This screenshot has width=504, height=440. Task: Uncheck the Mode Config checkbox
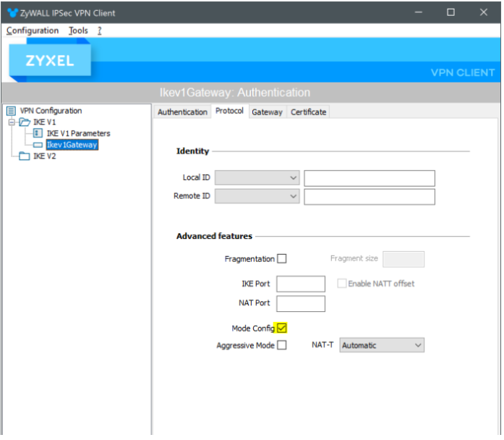point(282,329)
